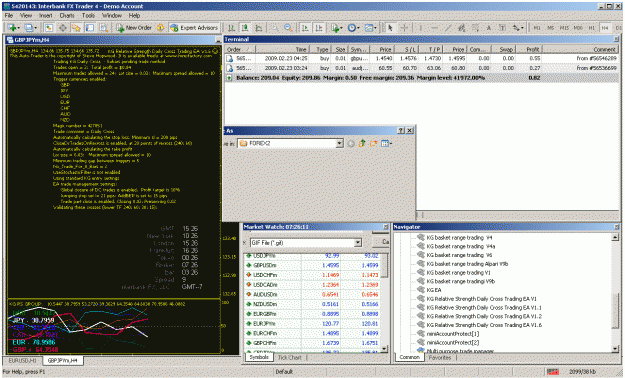Open the views menu icon in save dialog
Image resolution: width=625 pixels, height=378 pixels.
386,143
